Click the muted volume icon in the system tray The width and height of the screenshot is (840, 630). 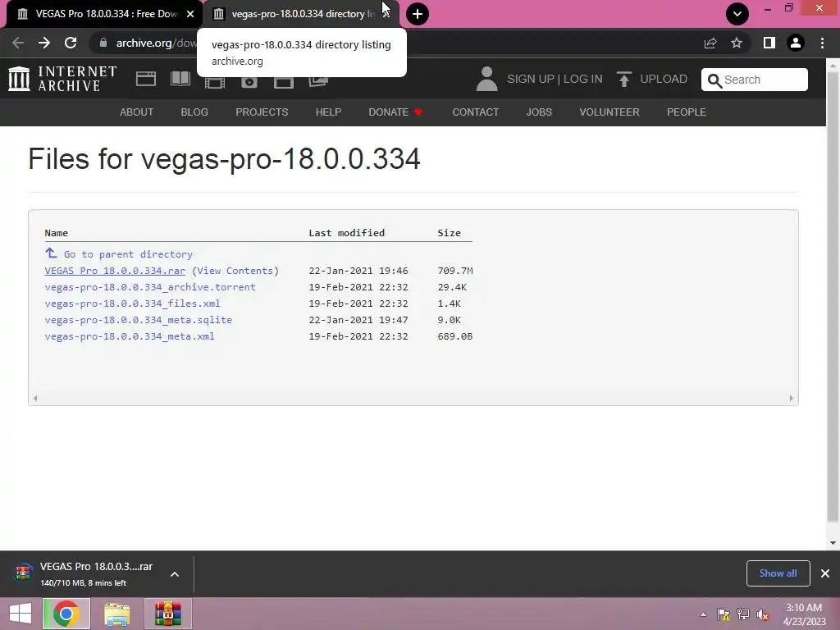tap(763, 615)
